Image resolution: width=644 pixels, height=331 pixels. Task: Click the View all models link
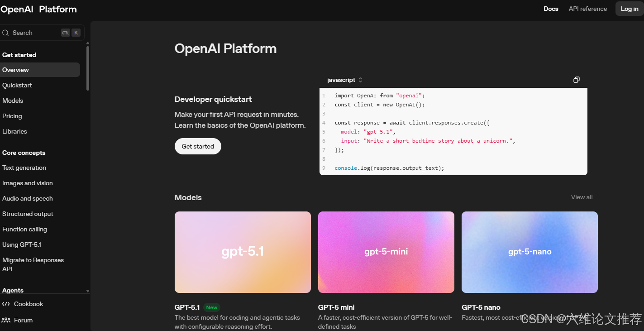pyautogui.click(x=582, y=197)
